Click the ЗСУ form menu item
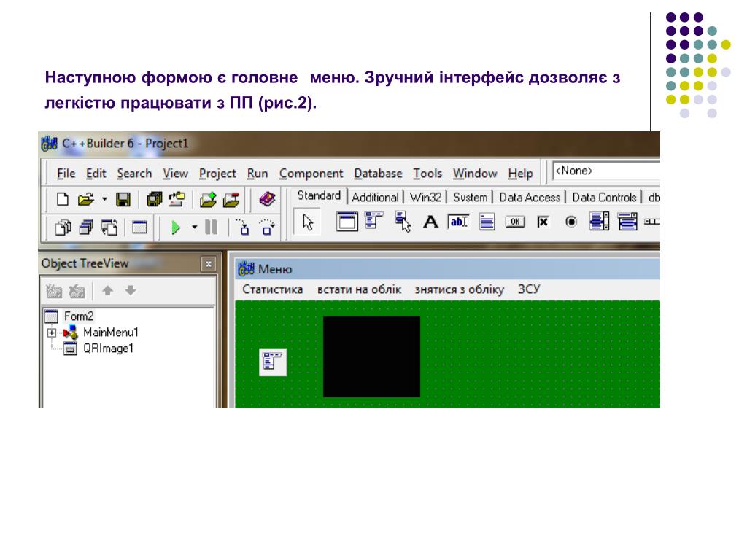Viewport: 747px width, 560px height. click(529, 289)
